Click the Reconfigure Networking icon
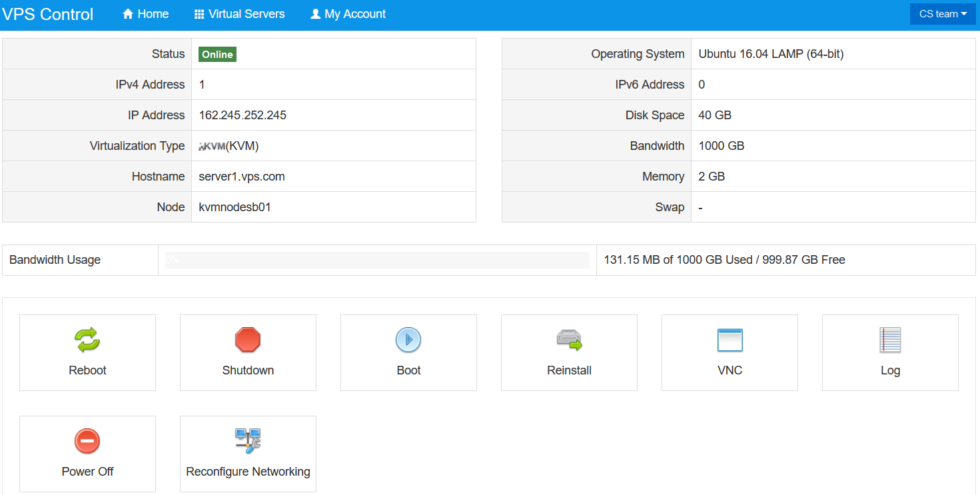This screenshot has width=980, height=495. 248,441
